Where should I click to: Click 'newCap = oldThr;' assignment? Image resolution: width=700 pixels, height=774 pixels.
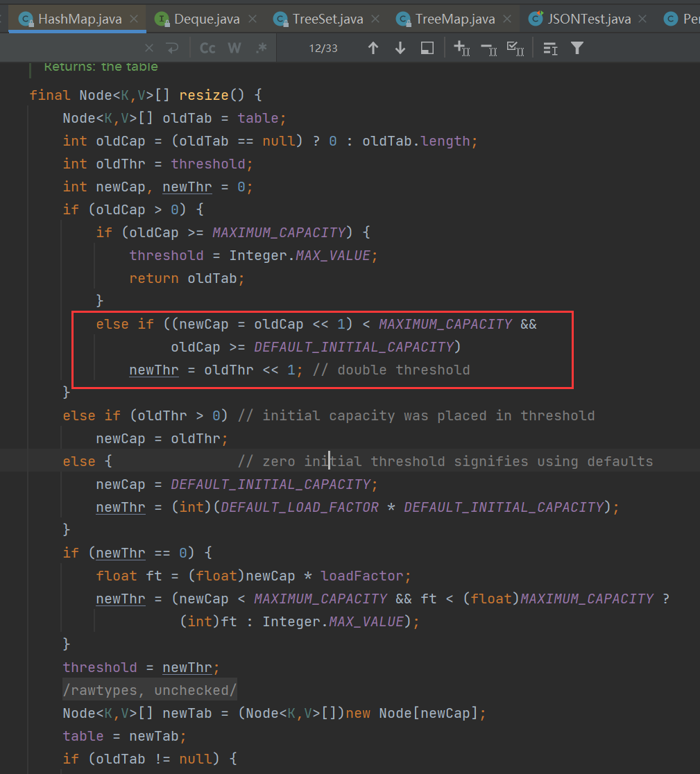coord(162,438)
